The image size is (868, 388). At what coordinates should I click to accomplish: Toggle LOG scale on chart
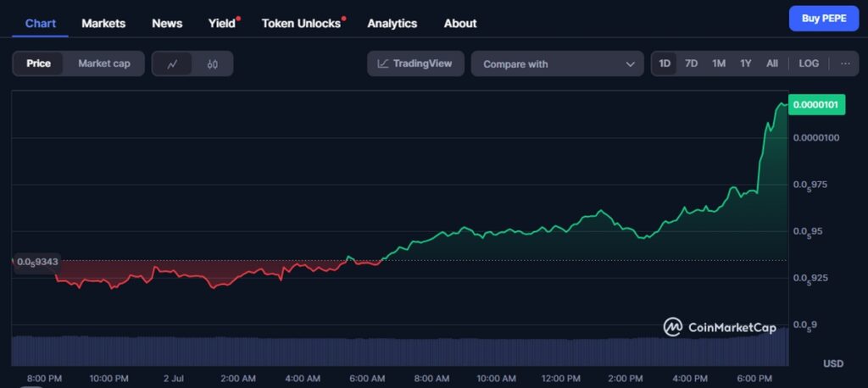808,64
